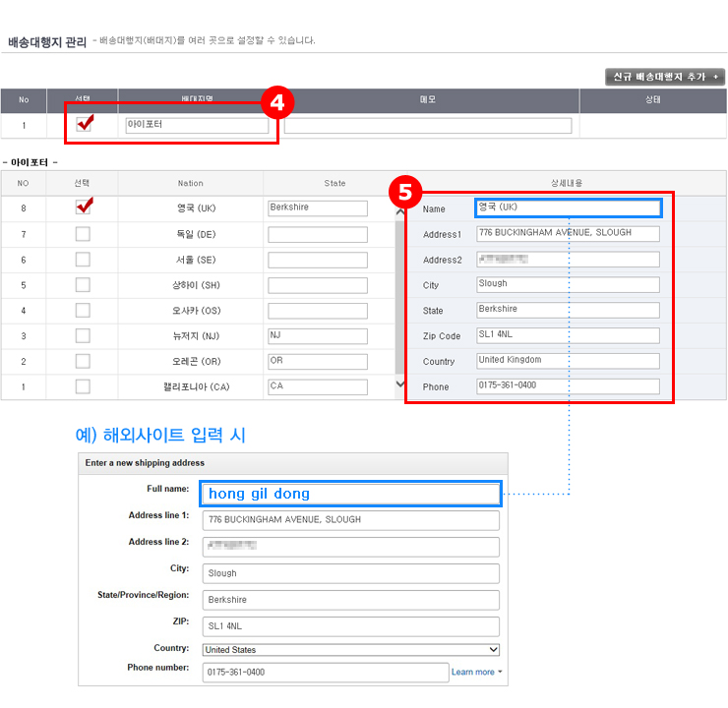
Task: Open the Learn more link
Action: pyautogui.click(x=472, y=672)
